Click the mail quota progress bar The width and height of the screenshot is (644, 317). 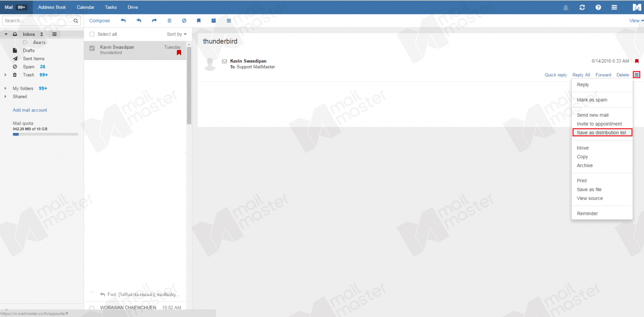coord(45,134)
